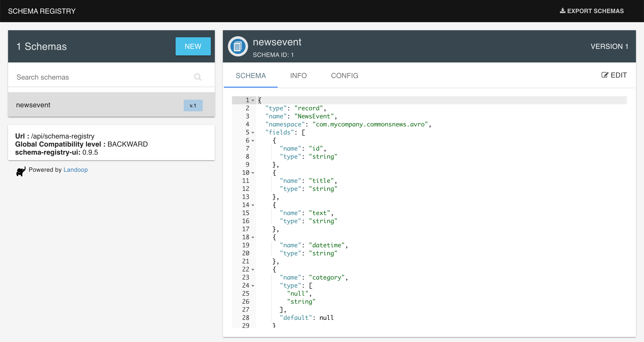Fold the datetime field object at line 18
Viewport: 644px width, 342px height.
(253, 237)
